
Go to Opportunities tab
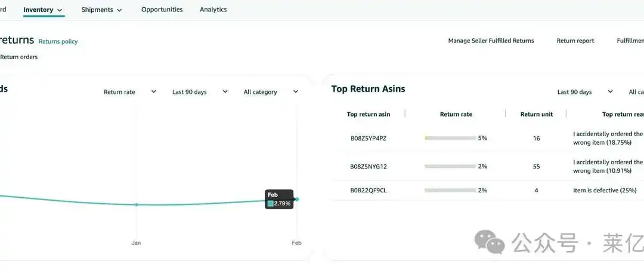pos(162,10)
